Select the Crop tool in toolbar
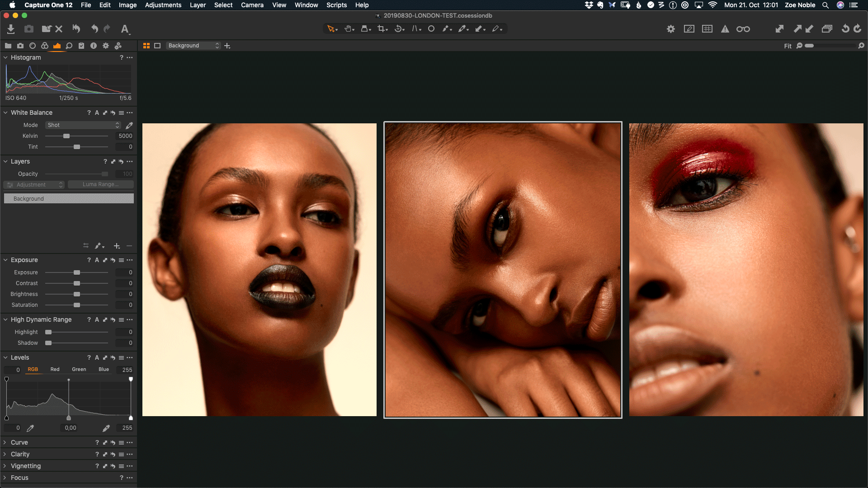The image size is (868, 488). point(382,29)
